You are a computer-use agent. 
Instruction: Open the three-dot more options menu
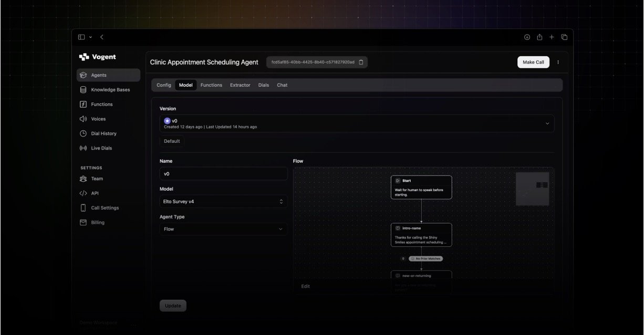(558, 62)
